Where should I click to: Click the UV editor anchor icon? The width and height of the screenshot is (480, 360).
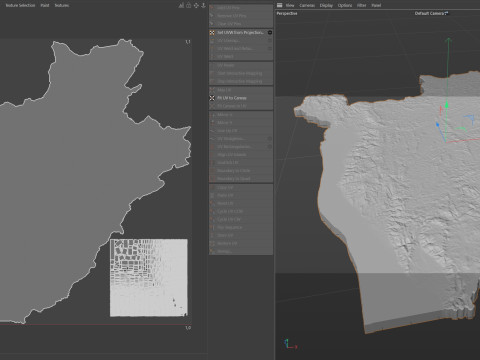[x=203, y=5]
